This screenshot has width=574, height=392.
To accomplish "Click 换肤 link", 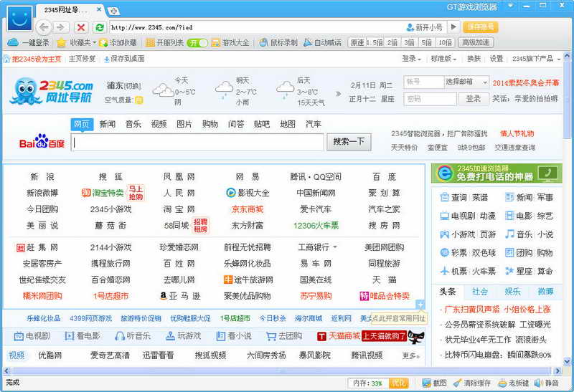I will (x=474, y=59).
